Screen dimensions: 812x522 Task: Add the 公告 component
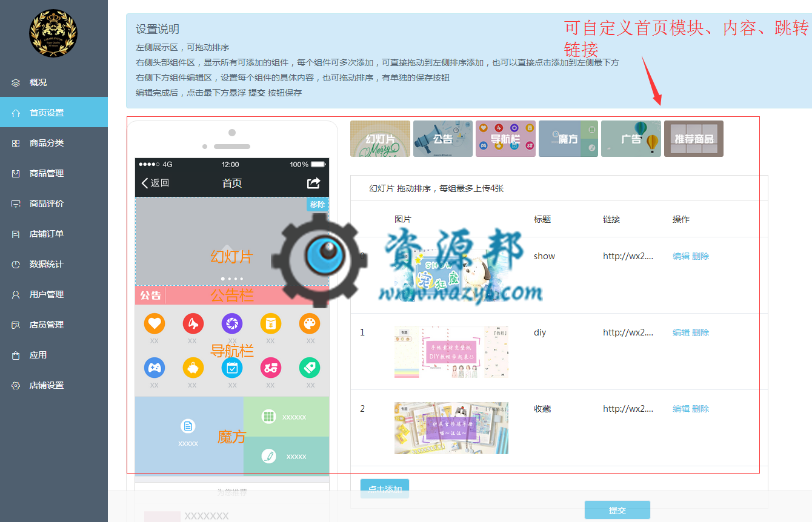click(x=443, y=139)
